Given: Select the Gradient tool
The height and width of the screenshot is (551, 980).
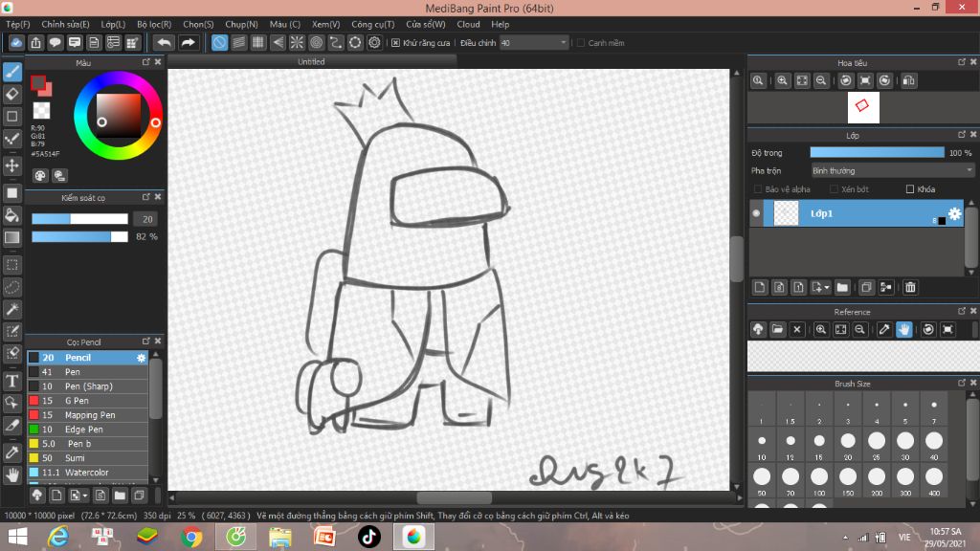Looking at the screenshot, I should 11,237.
